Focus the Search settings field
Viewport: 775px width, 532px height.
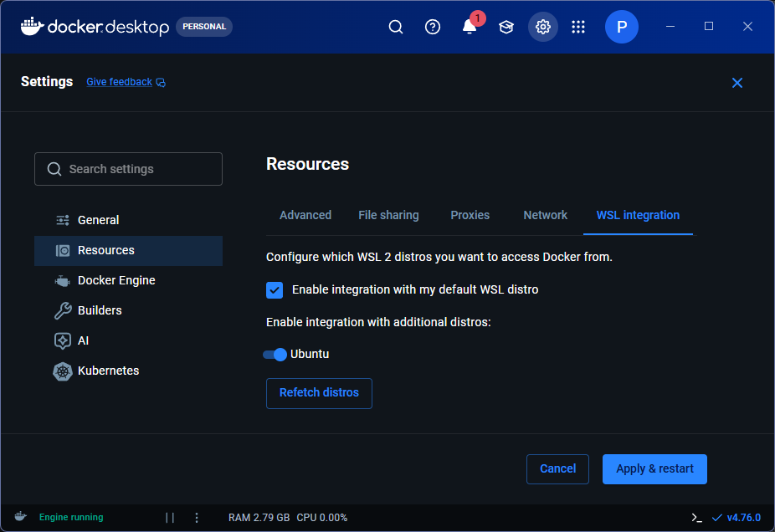129,169
